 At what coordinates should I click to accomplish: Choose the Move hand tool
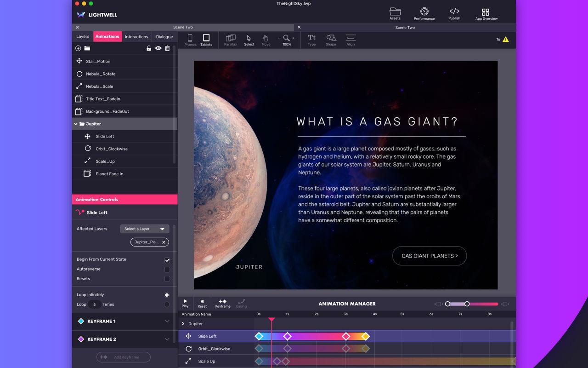[266, 40]
